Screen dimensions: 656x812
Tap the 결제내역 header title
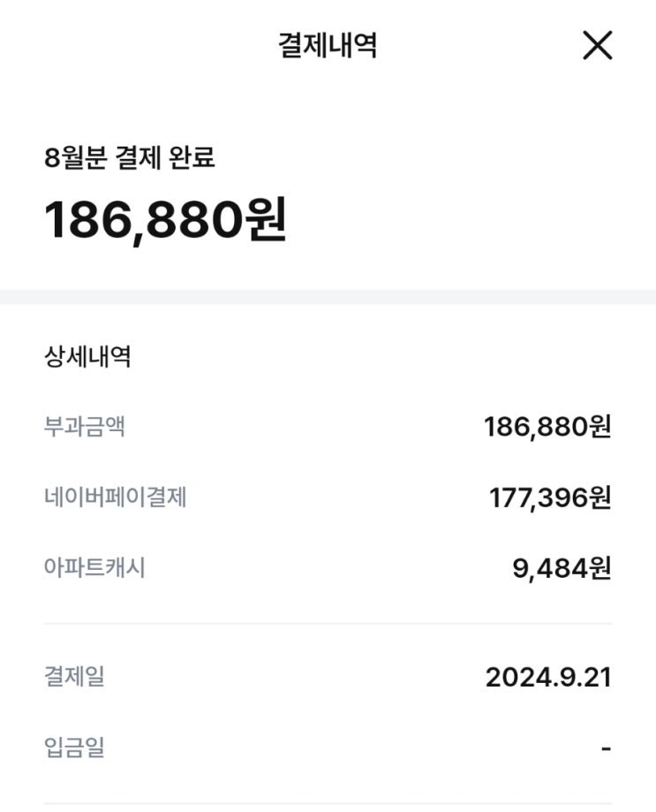328,45
